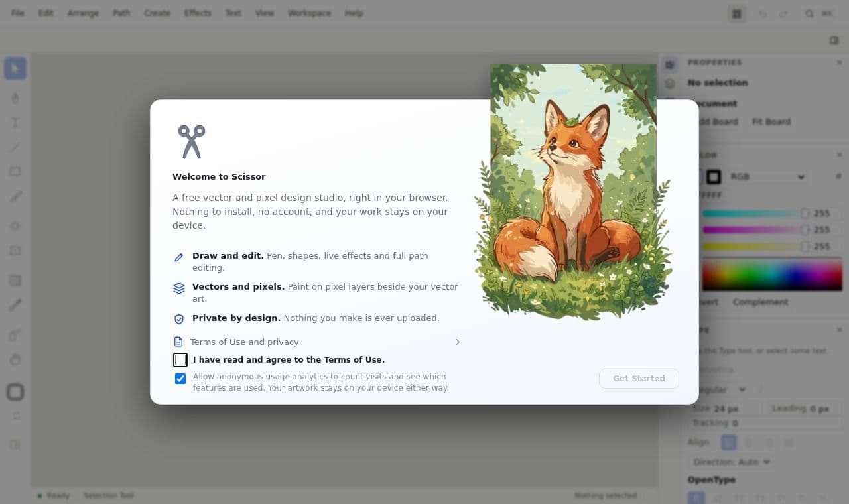849x504 pixels.
Task: Collapse the Type section header control
Action: click(x=839, y=330)
